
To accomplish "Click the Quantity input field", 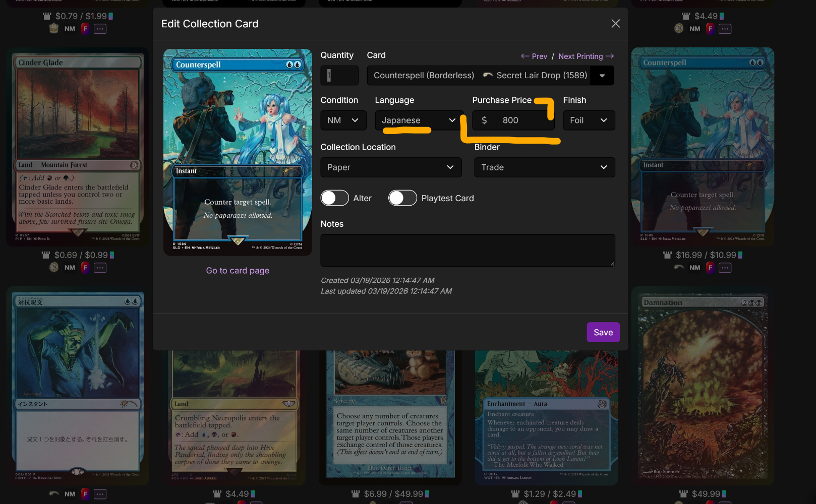I will pyautogui.click(x=339, y=76).
